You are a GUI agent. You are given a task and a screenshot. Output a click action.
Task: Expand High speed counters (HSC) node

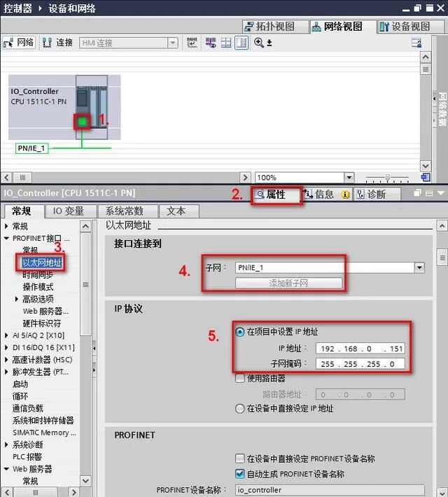click(x=6, y=360)
